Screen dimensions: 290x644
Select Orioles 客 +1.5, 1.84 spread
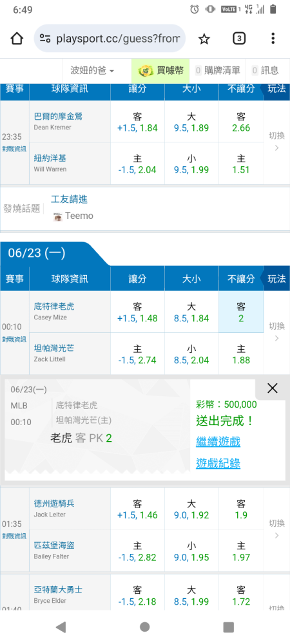(138, 122)
